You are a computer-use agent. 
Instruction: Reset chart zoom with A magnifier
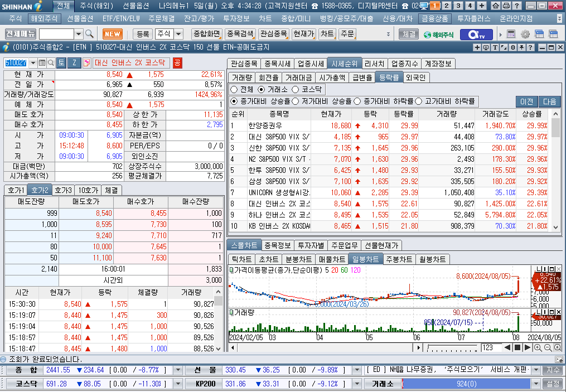pyautogui.click(x=558, y=347)
